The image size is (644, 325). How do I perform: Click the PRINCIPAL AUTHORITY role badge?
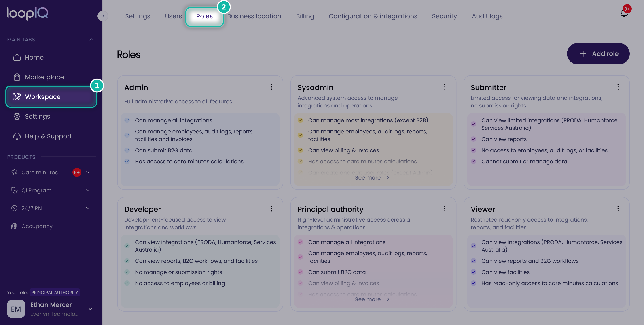click(55, 293)
